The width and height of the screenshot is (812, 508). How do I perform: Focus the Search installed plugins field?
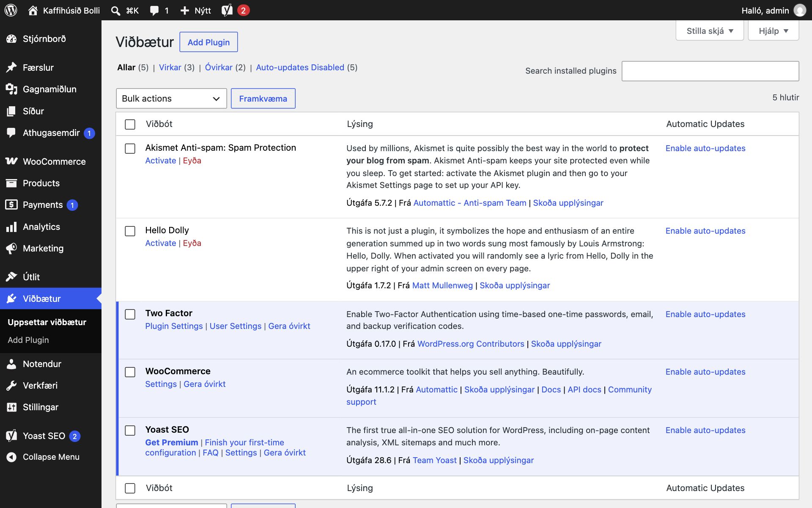pos(710,71)
